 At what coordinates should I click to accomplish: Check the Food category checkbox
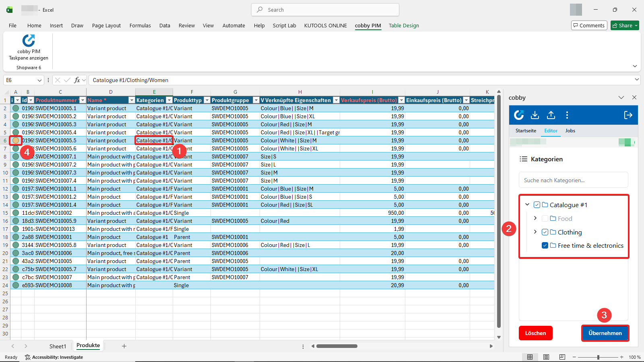coord(545,218)
